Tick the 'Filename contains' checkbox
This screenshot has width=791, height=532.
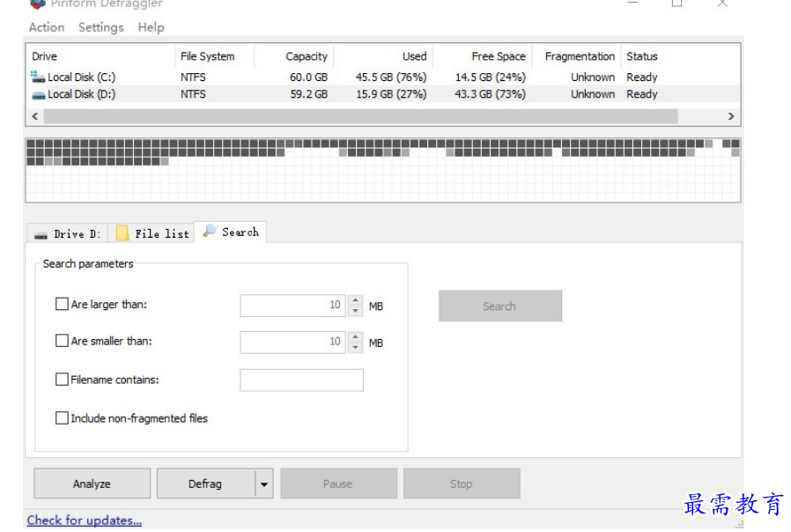62,380
